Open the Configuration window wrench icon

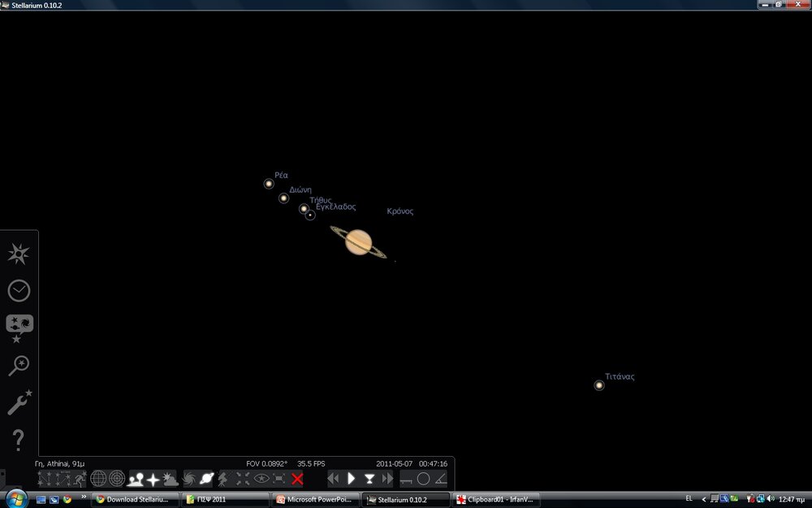pyautogui.click(x=18, y=402)
